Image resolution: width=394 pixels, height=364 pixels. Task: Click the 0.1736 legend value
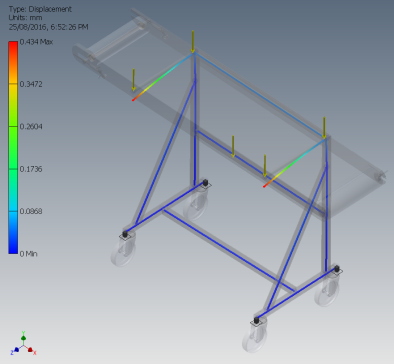(31, 169)
